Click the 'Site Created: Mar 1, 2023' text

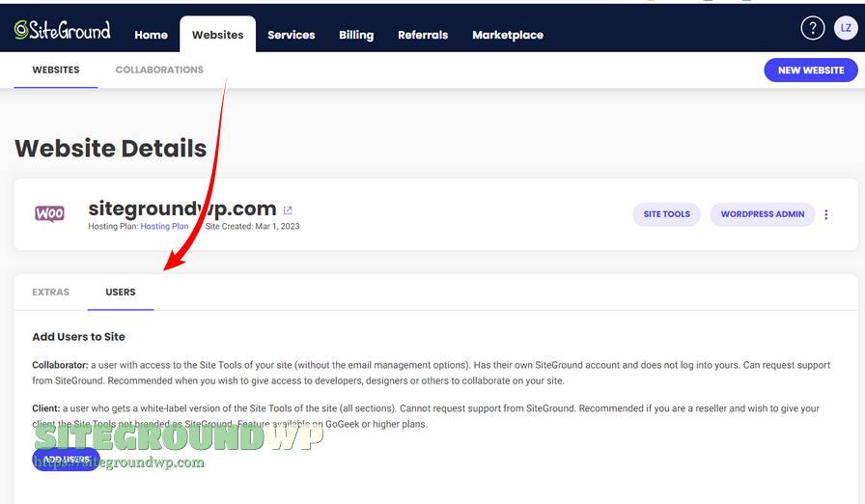point(252,227)
